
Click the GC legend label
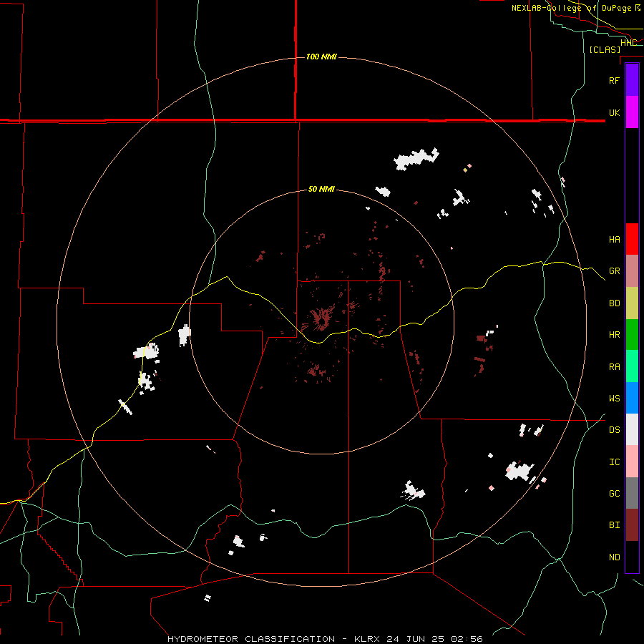(x=614, y=494)
